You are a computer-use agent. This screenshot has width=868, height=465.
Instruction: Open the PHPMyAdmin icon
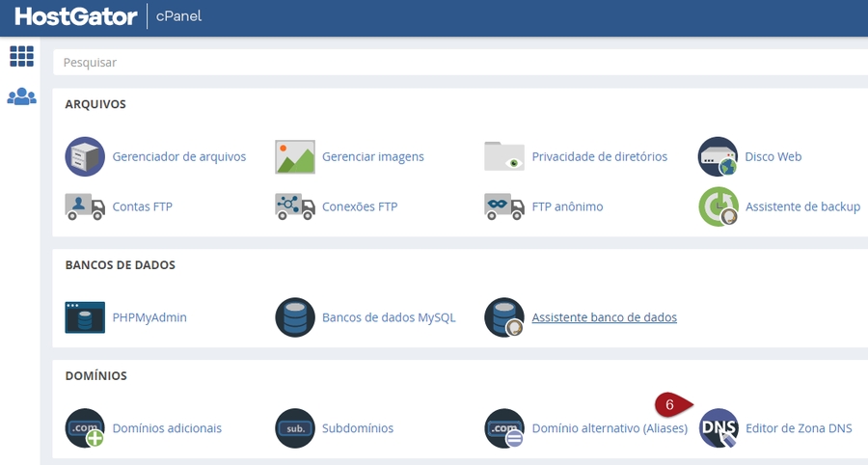pos(85,317)
